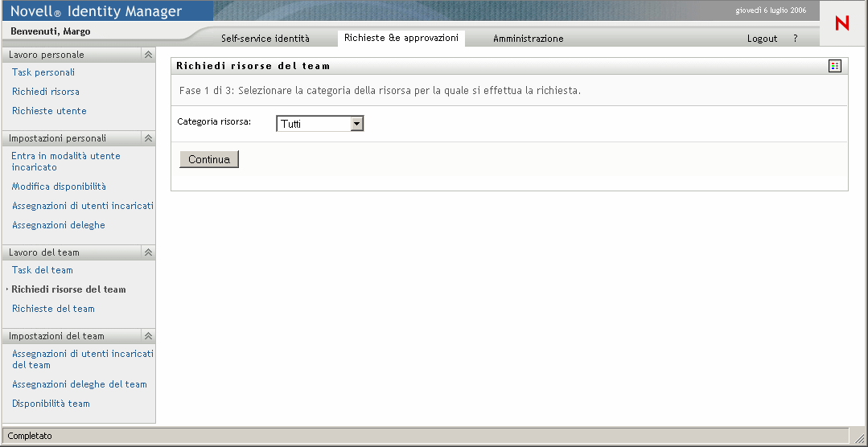The image size is (868, 447).
Task: Click the Impostazioni del team header text
Action: [56, 336]
